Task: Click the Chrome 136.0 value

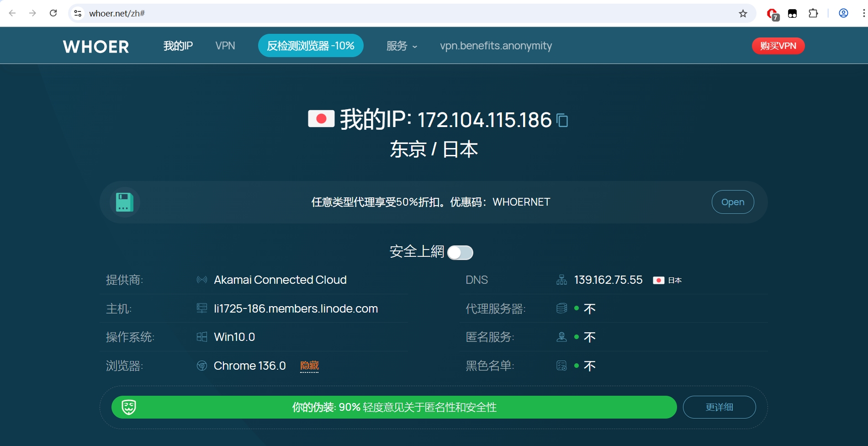Action: tap(249, 366)
